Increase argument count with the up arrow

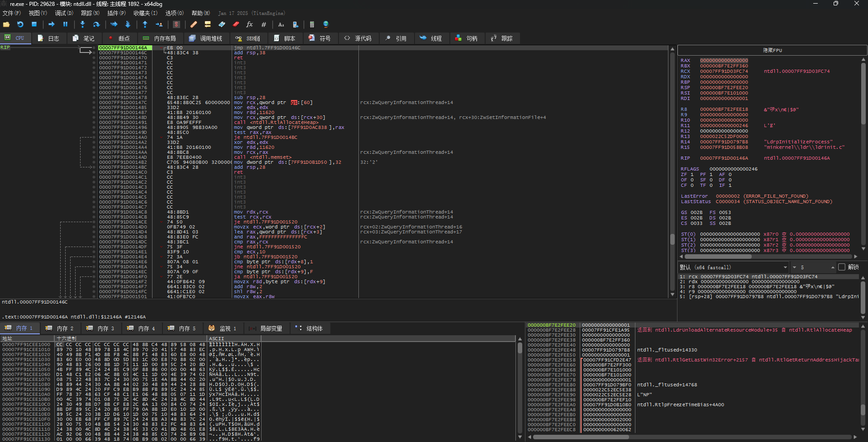click(x=832, y=267)
